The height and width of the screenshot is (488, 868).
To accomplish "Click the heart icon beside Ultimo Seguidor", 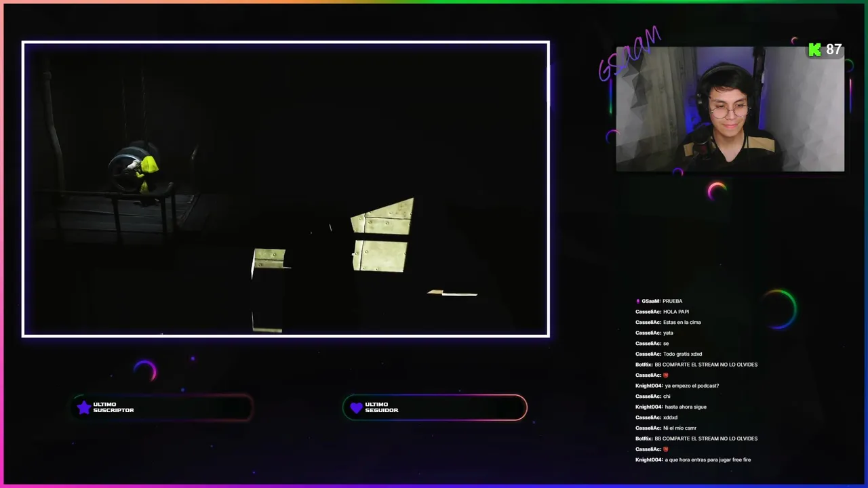I will click(x=356, y=407).
